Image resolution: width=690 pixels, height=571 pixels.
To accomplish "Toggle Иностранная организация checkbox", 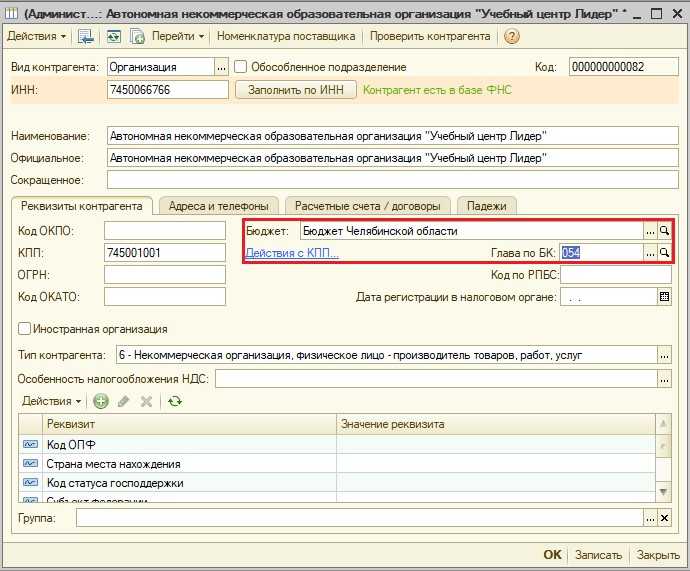I will [25, 329].
